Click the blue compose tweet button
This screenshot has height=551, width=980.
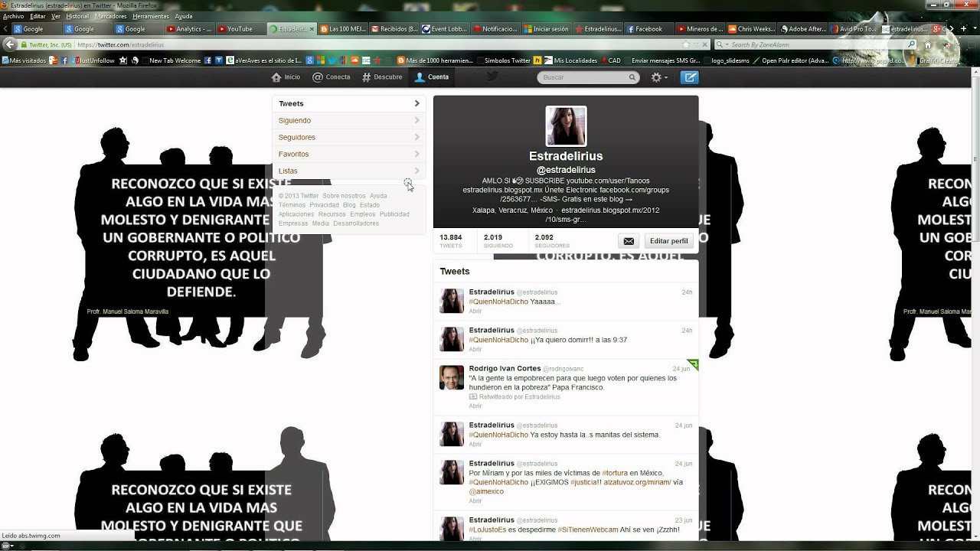tap(690, 77)
